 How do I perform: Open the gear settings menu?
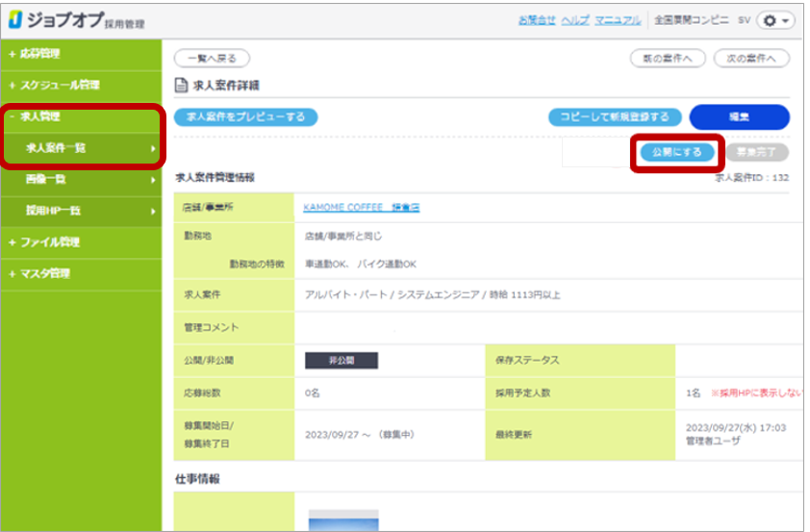775,20
